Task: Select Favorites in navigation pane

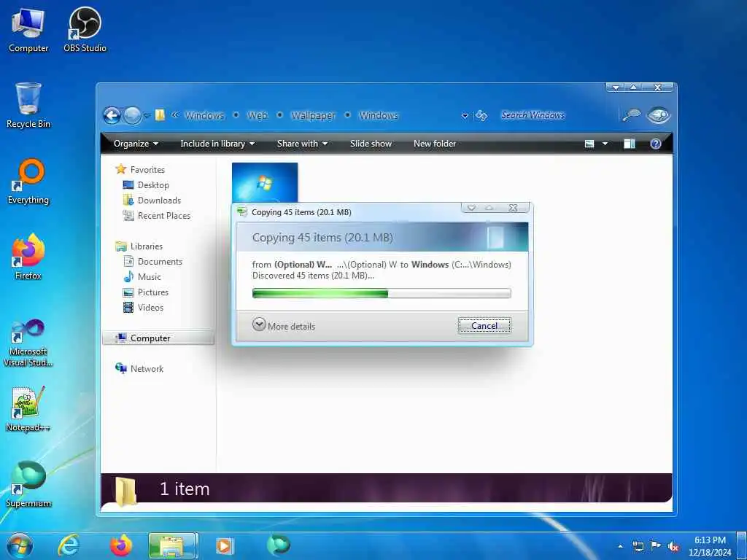Action: [x=140, y=169]
